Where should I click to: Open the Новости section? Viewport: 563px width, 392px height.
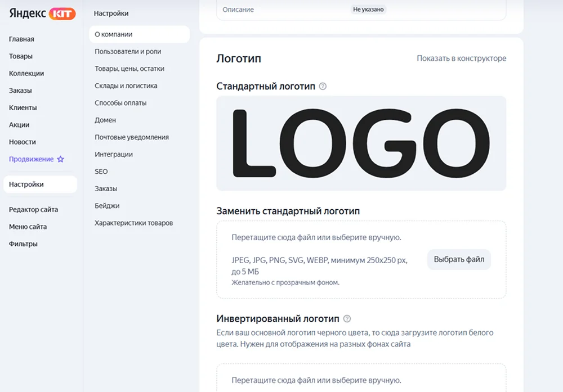23,142
